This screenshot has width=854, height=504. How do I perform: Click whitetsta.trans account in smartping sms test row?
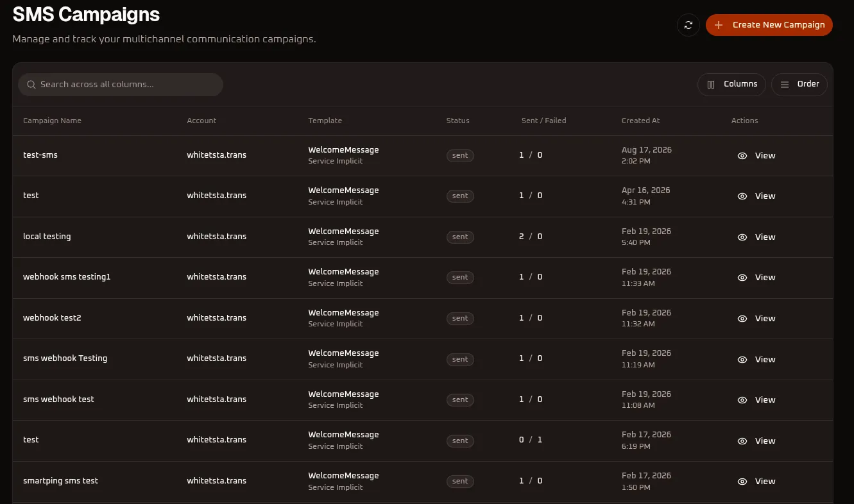217,481
